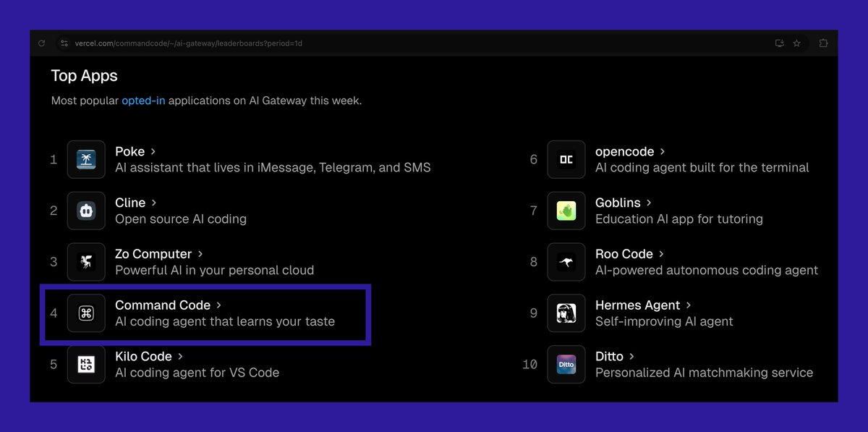Expand the chevron next to Hermes Agent
The image size is (868, 432).
(688, 306)
